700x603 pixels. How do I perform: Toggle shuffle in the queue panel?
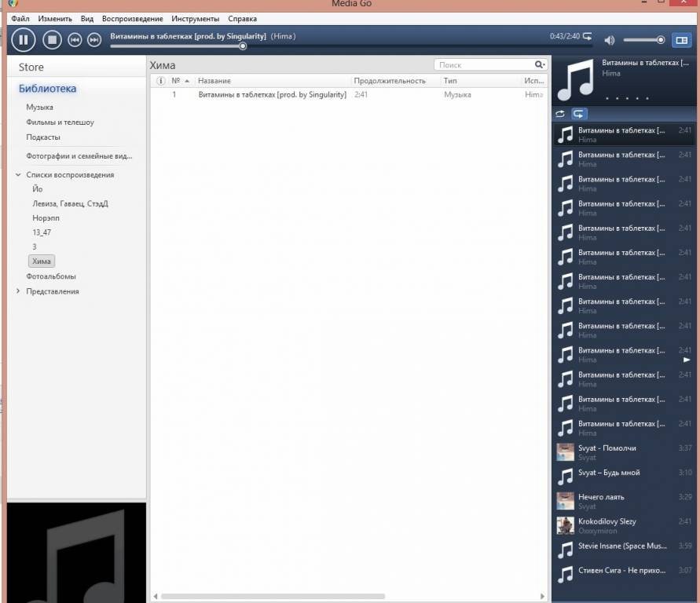click(560, 114)
